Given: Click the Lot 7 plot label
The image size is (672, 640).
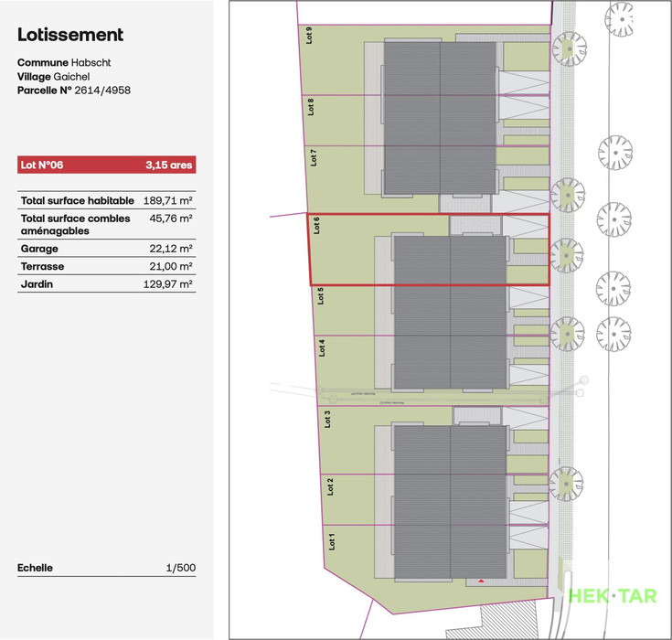Looking at the screenshot, I should 314,157.
